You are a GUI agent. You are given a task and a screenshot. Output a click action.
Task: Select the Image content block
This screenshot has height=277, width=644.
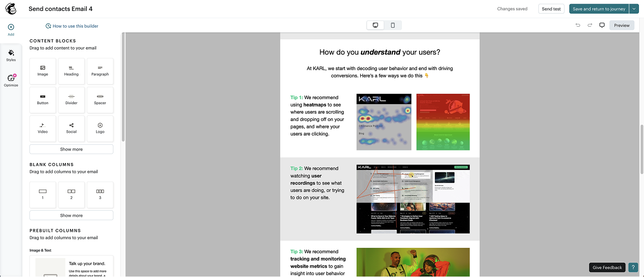coord(42,71)
